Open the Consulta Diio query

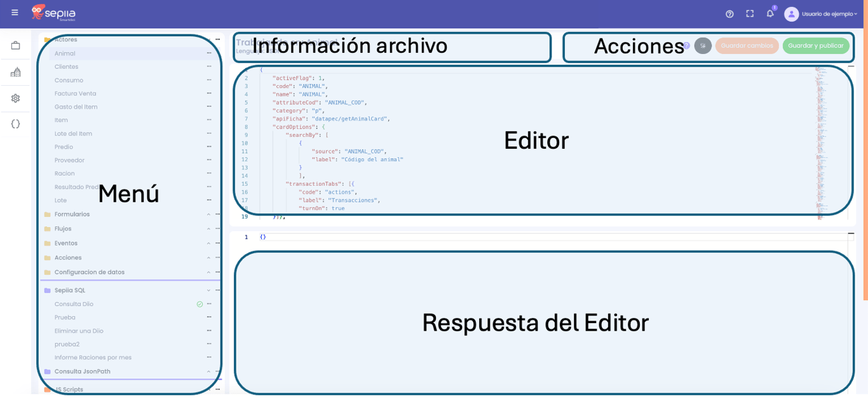point(74,304)
